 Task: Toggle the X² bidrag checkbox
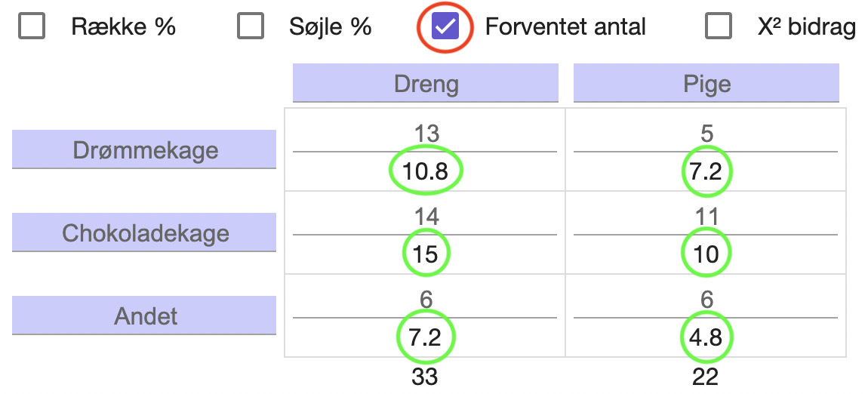tap(719, 26)
